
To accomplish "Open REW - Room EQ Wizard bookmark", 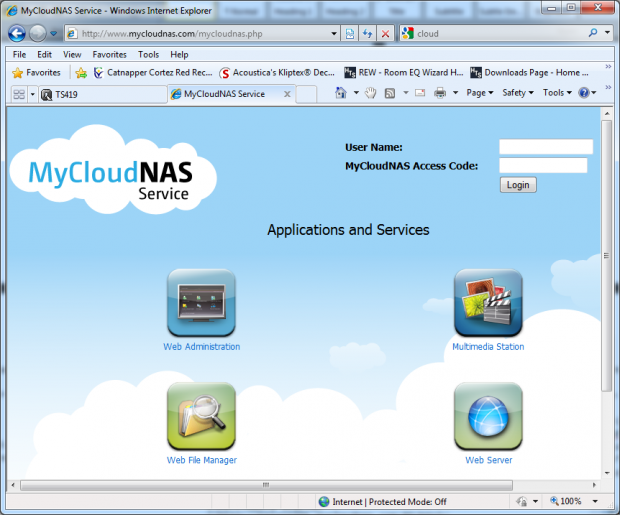I will (x=404, y=73).
